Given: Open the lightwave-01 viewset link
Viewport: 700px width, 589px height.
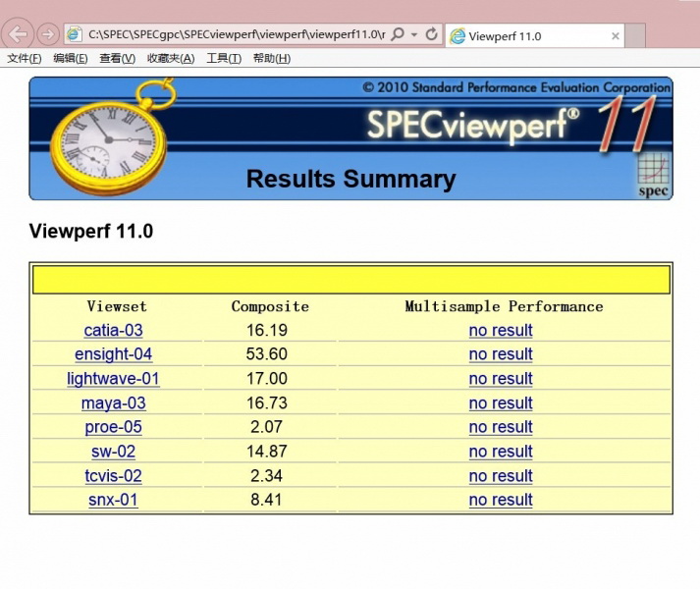Looking at the screenshot, I should 113,379.
